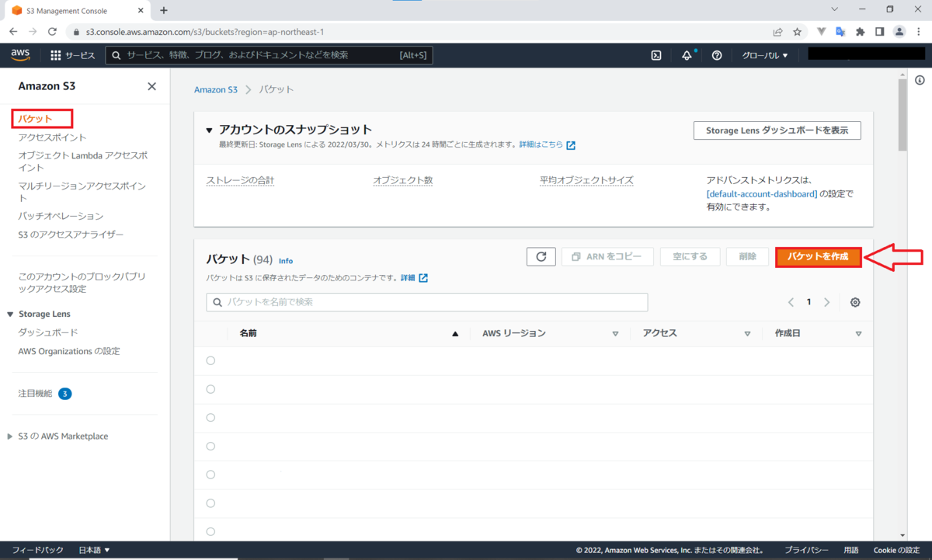Open Cookie の設定 in footer
Screen dimensions: 932x560
tap(896, 550)
